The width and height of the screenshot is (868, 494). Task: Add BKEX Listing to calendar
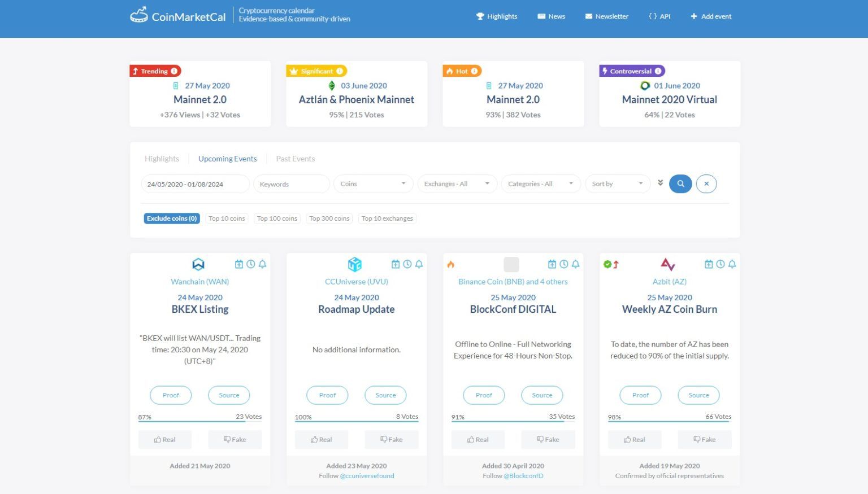pos(239,264)
